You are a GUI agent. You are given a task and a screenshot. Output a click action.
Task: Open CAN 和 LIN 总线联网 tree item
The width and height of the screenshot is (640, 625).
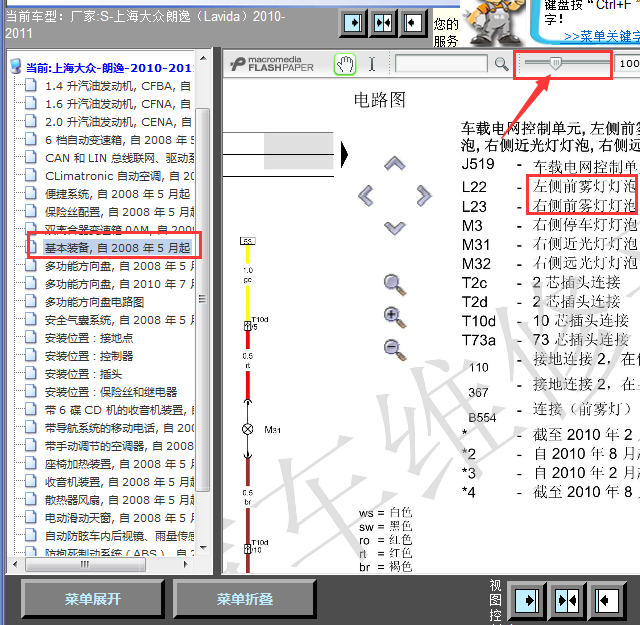click(x=119, y=158)
